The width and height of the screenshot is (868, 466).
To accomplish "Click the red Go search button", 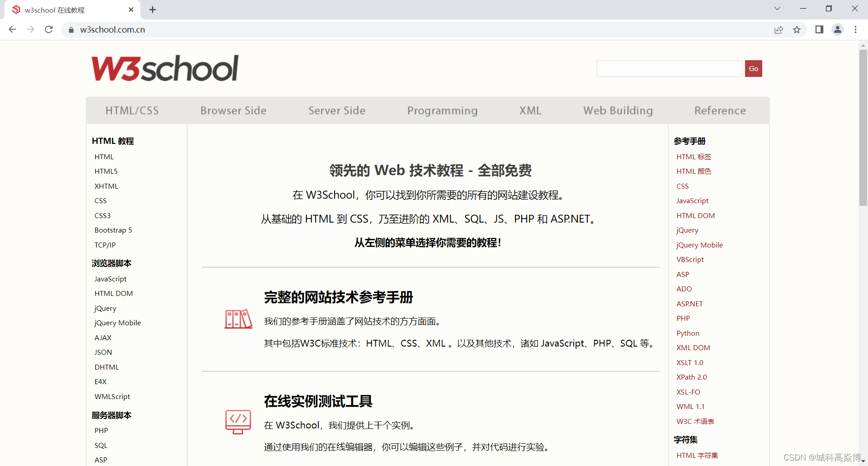I will [753, 69].
